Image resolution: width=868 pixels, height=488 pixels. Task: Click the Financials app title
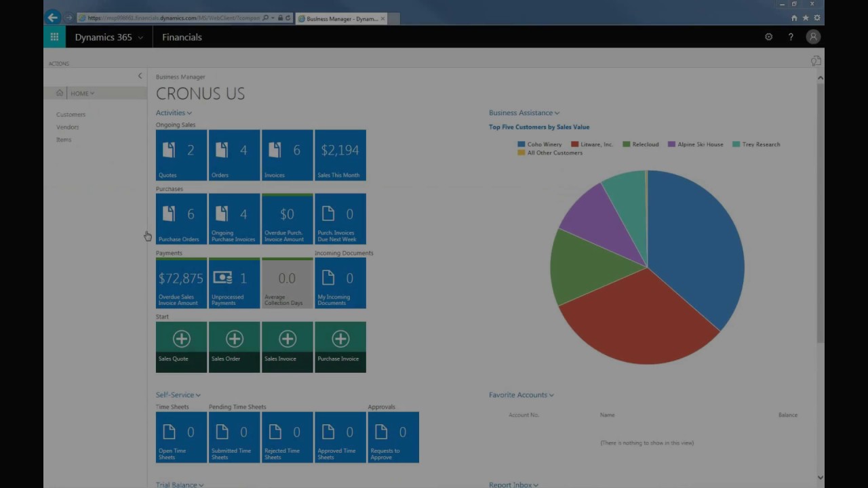click(182, 37)
